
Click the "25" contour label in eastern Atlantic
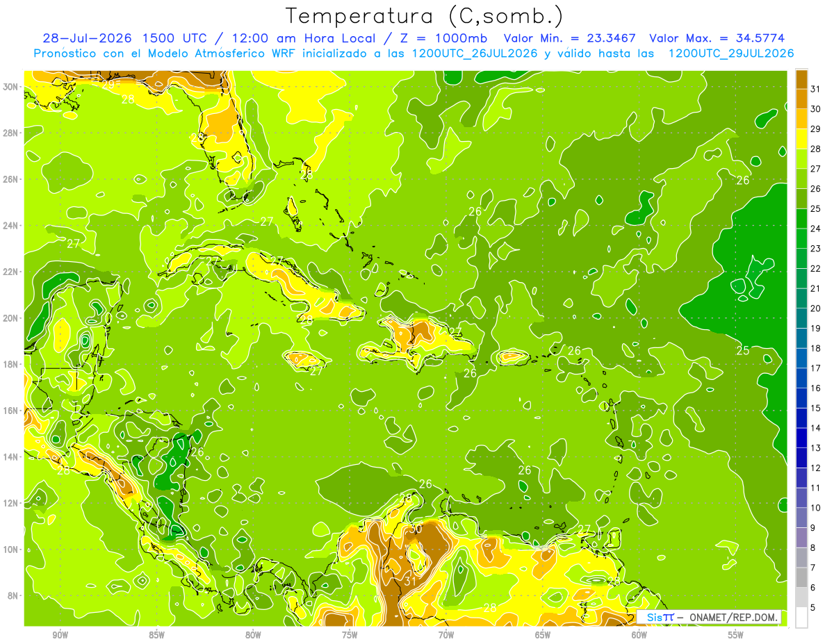point(743,350)
